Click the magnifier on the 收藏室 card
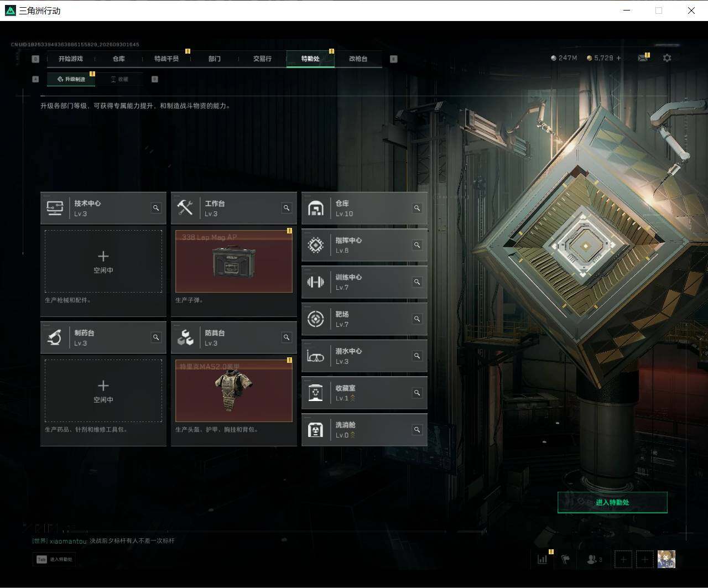Viewport: 708px width, 588px height. pos(417,393)
